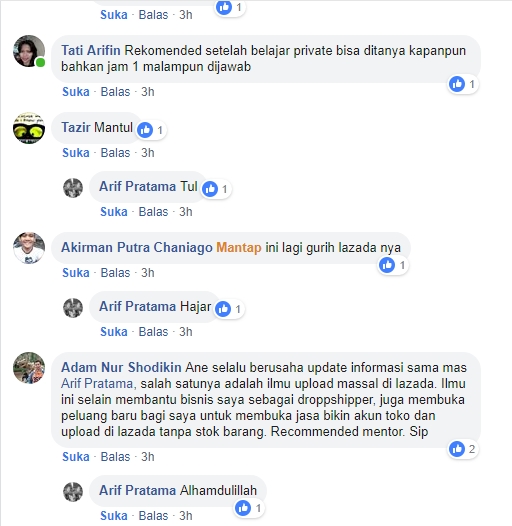Open the Akirman Putra Chaniago profile name link
The image size is (512, 526).
137,248
